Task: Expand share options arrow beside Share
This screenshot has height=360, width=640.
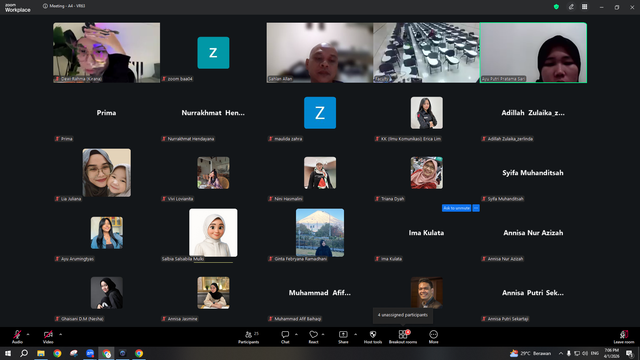Action: [355, 334]
